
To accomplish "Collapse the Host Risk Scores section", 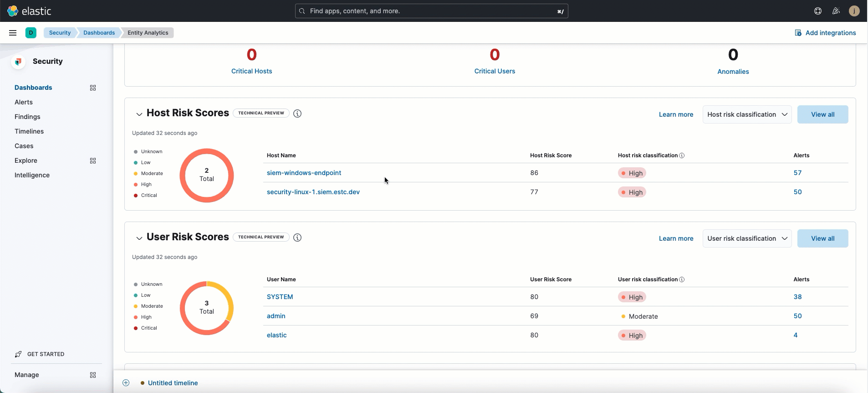I will [x=139, y=114].
